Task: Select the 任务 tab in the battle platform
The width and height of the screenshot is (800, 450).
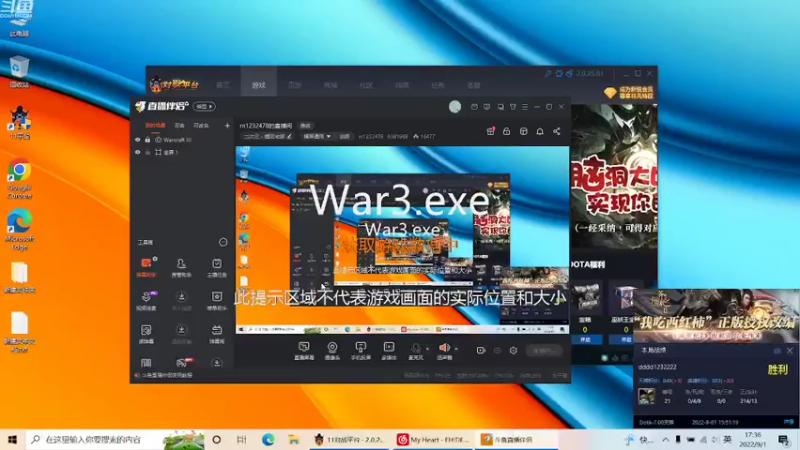Action: [x=437, y=85]
